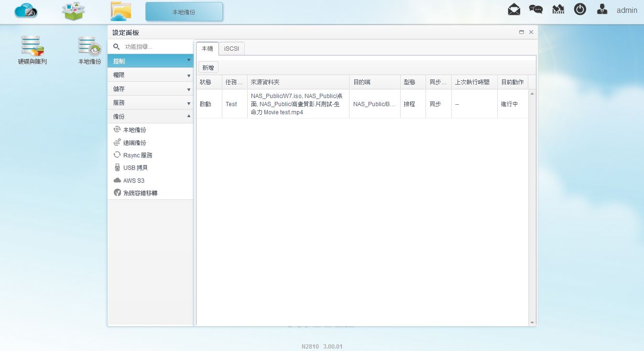Open the resource monitor graph icon
The image size is (644, 351).
pyautogui.click(x=558, y=9)
